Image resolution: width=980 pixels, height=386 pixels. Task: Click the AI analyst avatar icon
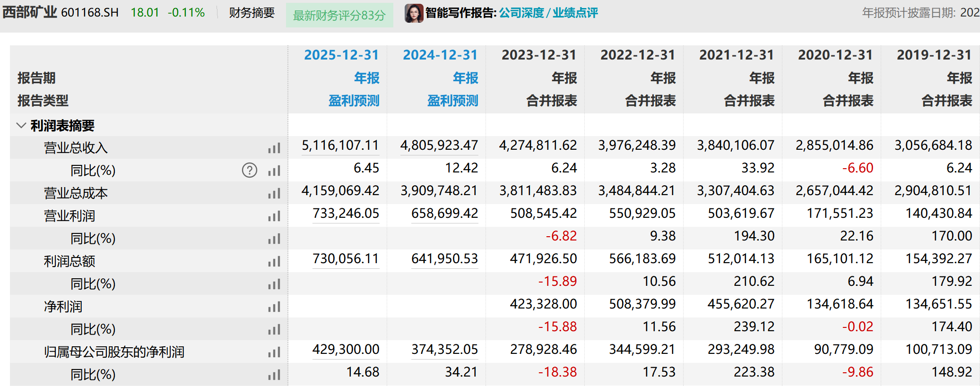tap(414, 13)
